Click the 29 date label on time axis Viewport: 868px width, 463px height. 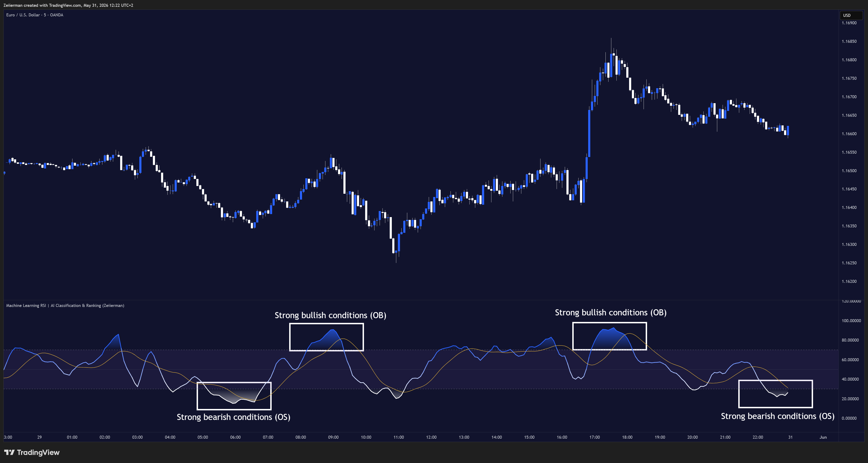coord(40,437)
